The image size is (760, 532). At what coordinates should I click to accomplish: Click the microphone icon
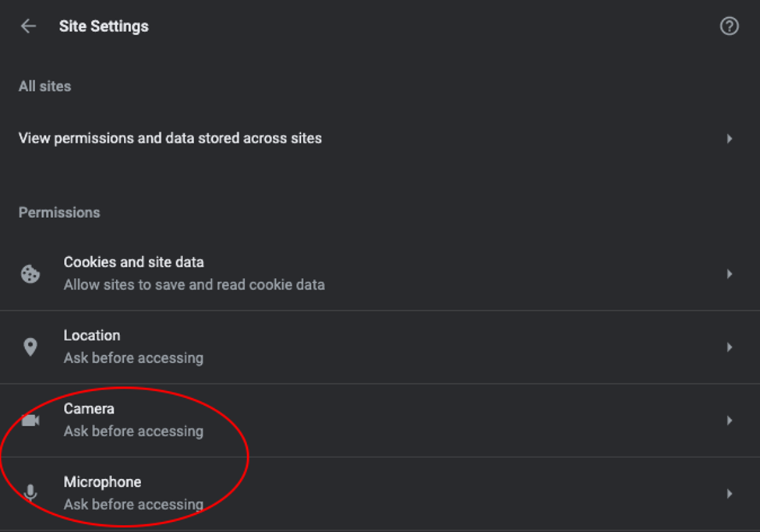coord(30,493)
